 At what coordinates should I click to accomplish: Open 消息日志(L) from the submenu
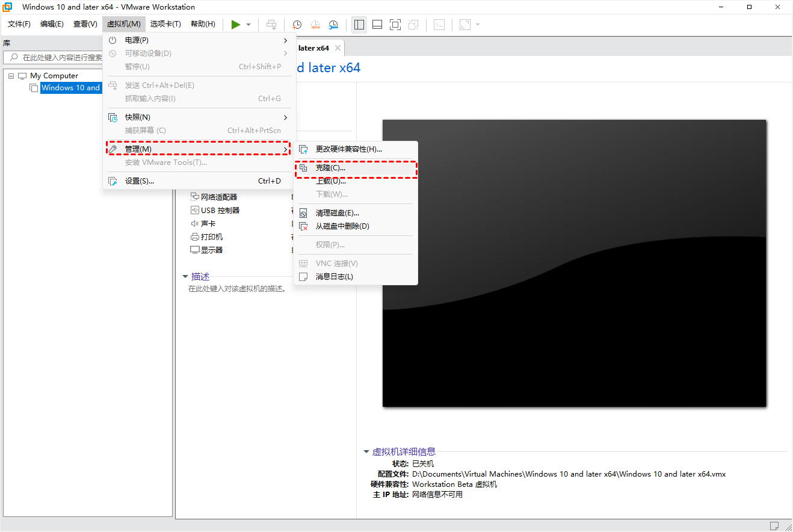(x=334, y=277)
